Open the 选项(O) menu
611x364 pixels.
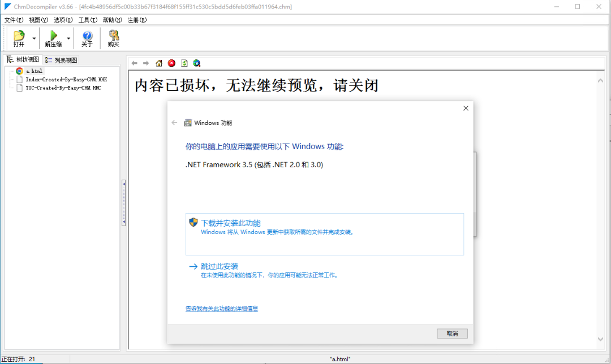(63, 20)
